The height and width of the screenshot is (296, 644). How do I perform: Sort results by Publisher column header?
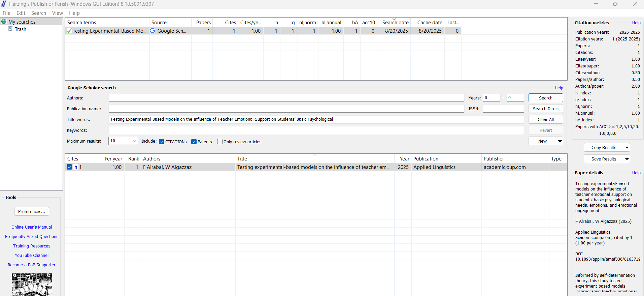coord(515,158)
